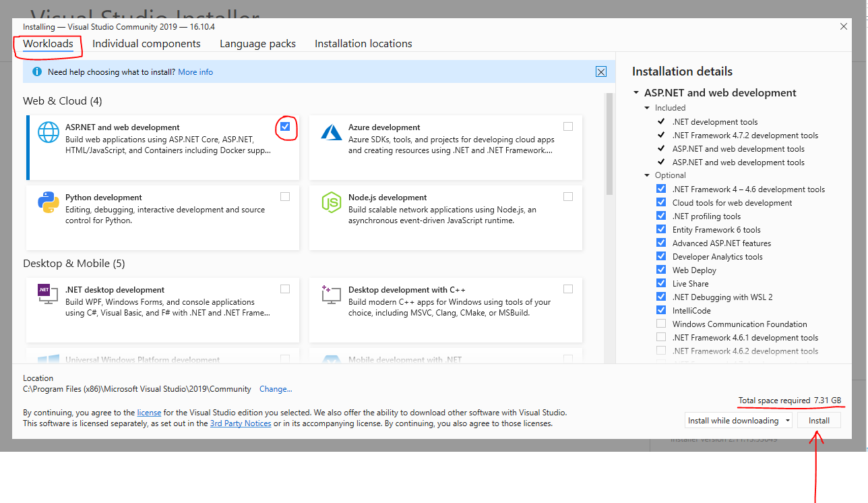Viewport: 868px width, 503px height.
Task: Check Windows Communication Foundation option
Action: (x=661, y=324)
